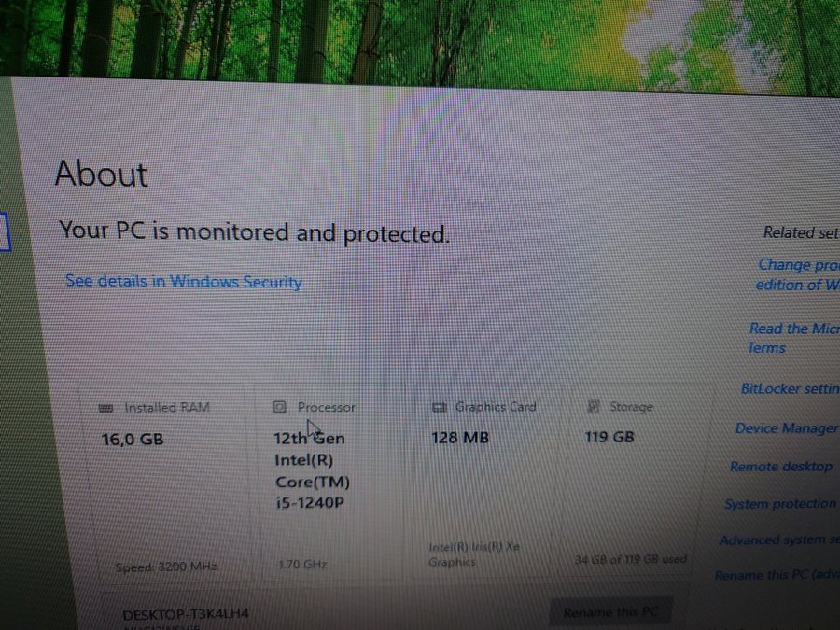Open Read the Microsoft Terms link
Screen dimensions: 840x630
point(794,338)
